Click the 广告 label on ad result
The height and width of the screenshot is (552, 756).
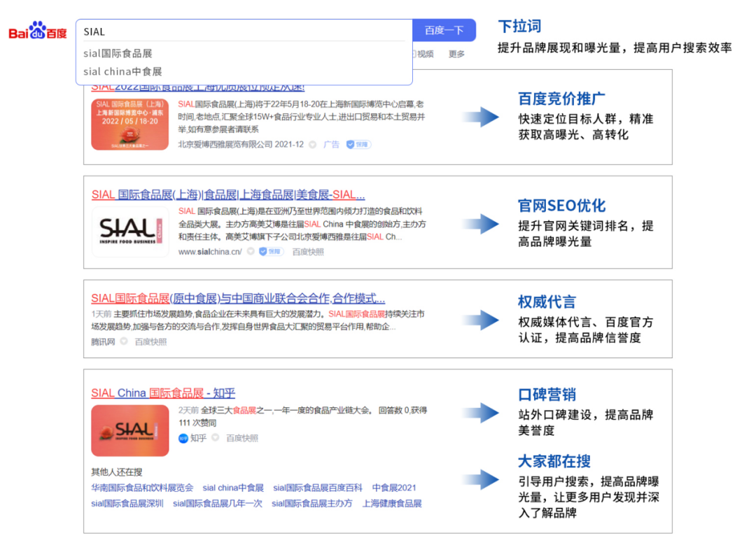coord(331,144)
